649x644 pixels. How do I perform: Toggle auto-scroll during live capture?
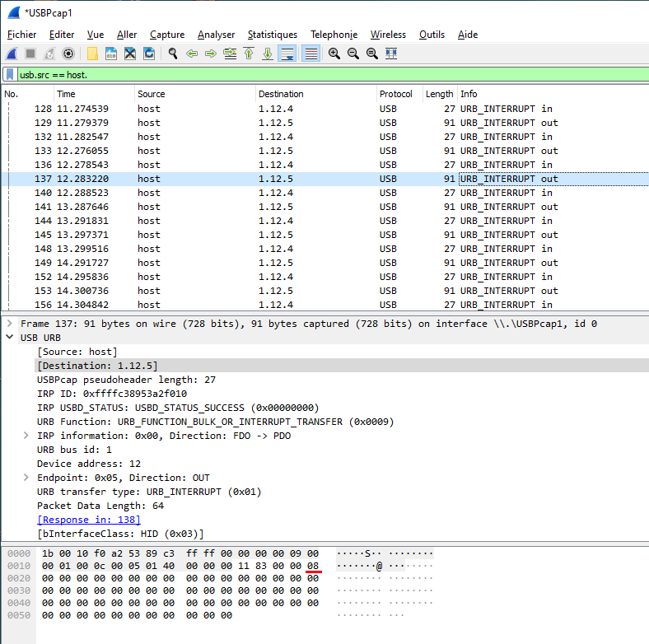pyautogui.click(x=287, y=54)
